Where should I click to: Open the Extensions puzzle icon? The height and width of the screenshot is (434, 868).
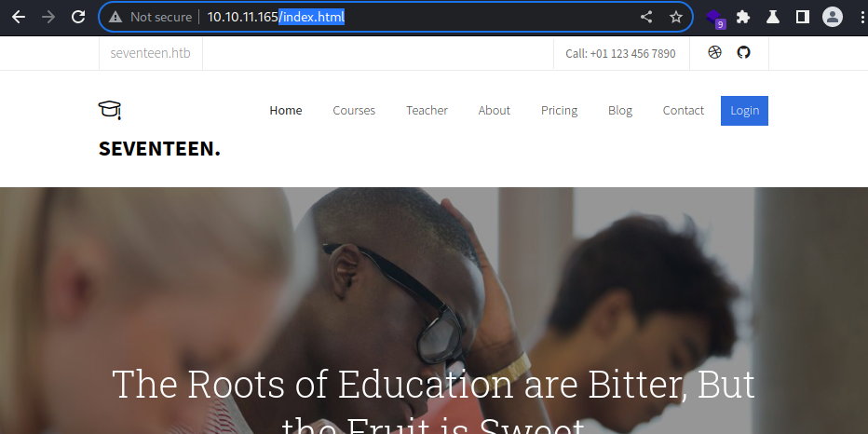pos(743,17)
